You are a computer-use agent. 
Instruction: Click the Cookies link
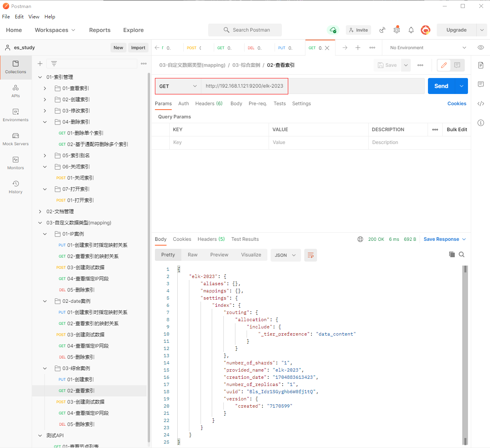pyautogui.click(x=456, y=104)
